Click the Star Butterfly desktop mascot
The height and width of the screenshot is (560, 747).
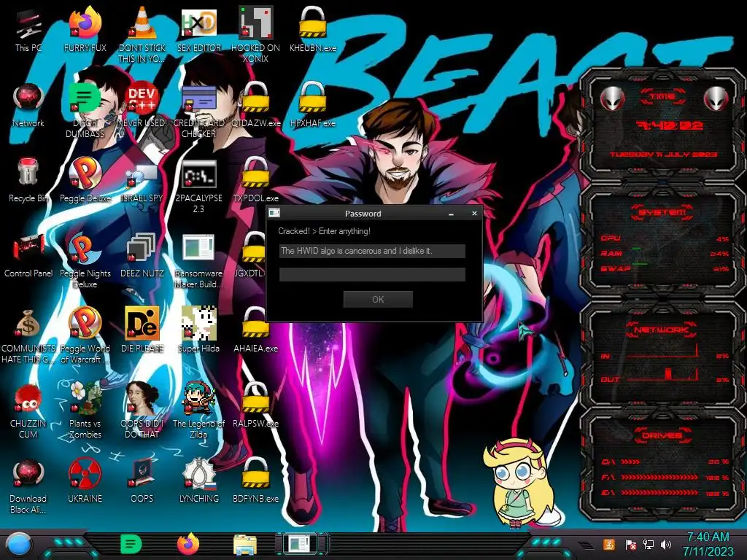518,483
